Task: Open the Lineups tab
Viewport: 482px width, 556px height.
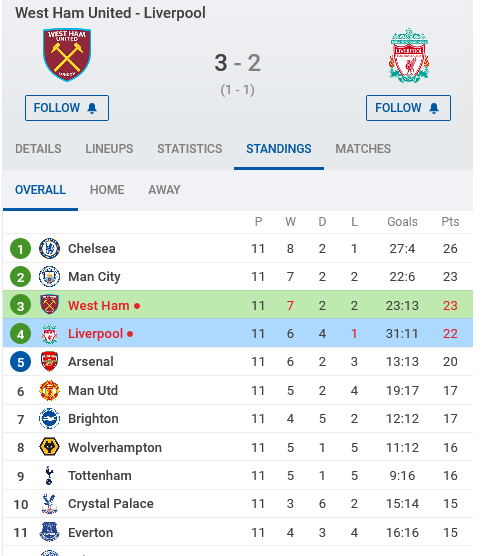Action: pyautogui.click(x=109, y=149)
